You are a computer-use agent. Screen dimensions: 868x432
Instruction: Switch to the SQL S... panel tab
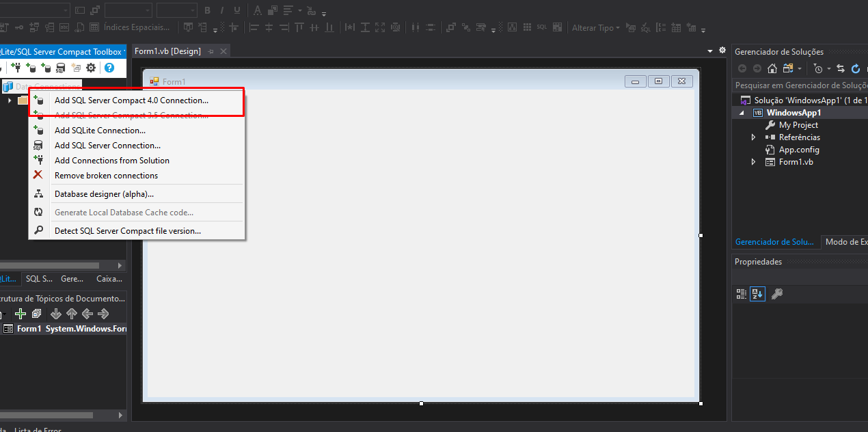point(39,279)
